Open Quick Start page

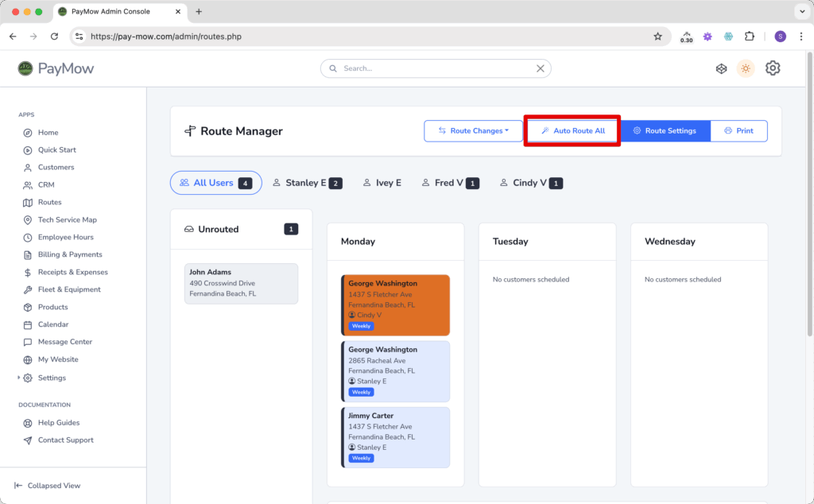click(x=56, y=150)
